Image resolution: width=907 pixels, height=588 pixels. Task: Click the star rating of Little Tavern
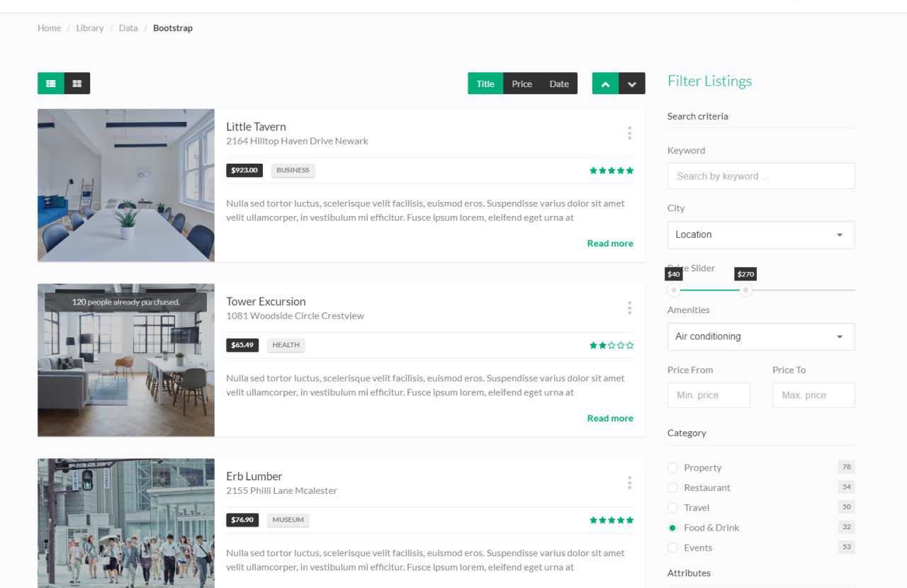tap(612, 171)
